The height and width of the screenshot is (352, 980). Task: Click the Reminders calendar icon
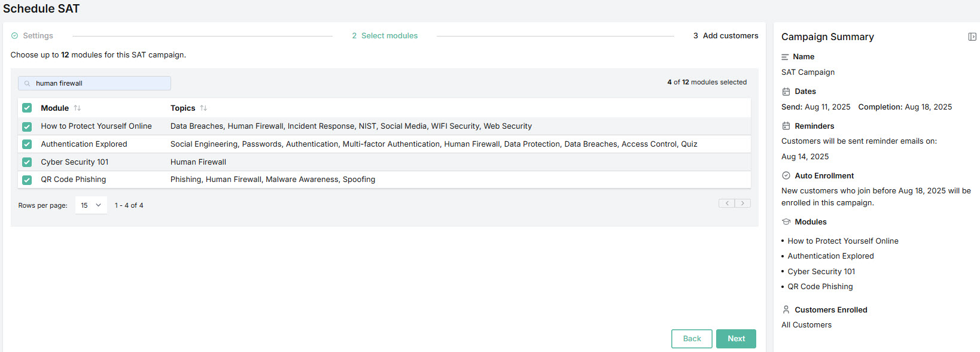(x=786, y=126)
